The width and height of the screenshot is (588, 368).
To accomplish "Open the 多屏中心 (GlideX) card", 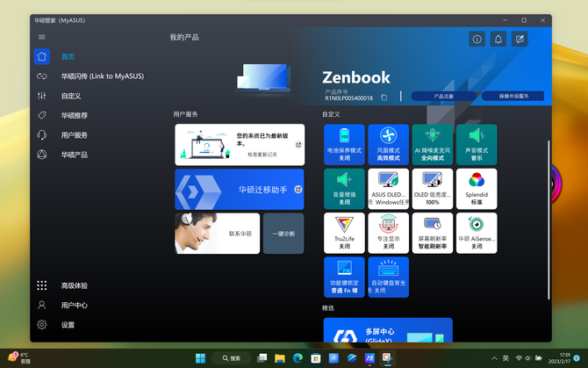I will [x=388, y=330].
